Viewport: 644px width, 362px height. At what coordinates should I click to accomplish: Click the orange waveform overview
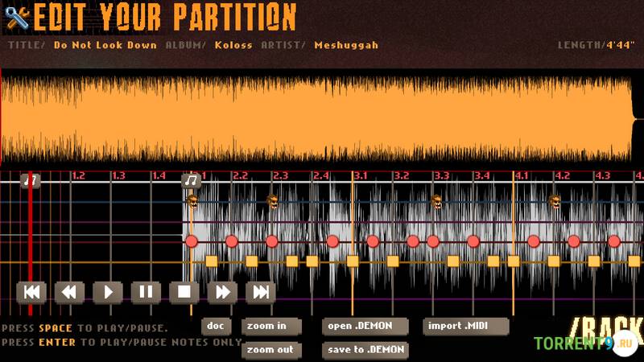point(322,121)
